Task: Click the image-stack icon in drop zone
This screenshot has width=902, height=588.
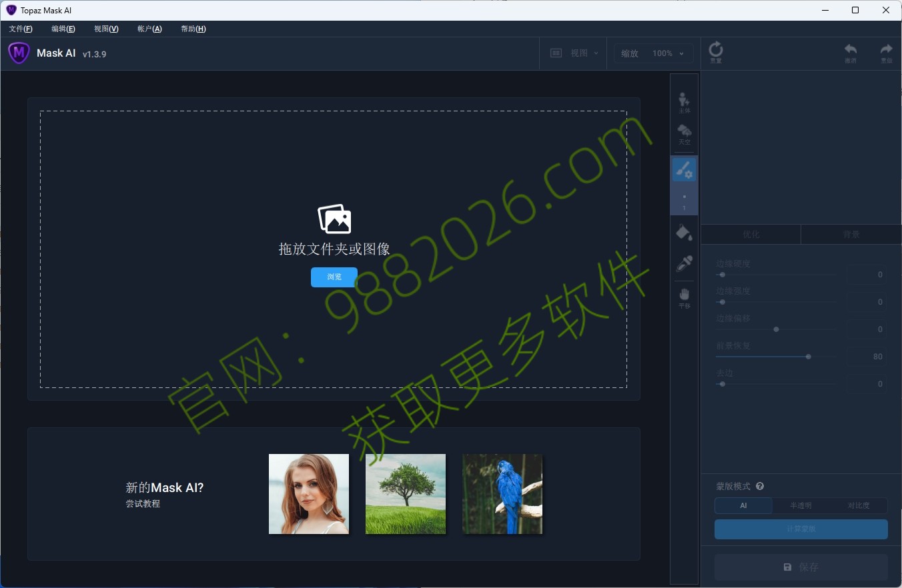Action: click(x=334, y=219)
